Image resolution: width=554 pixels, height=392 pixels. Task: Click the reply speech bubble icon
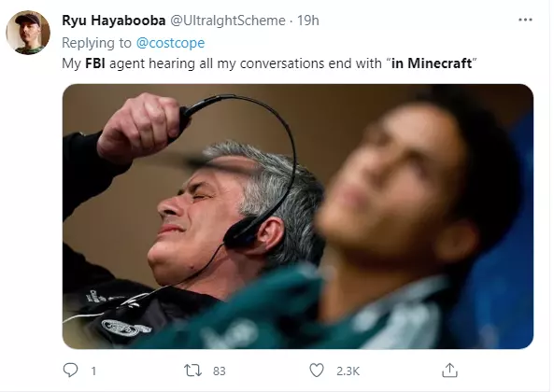coord(70,371)
